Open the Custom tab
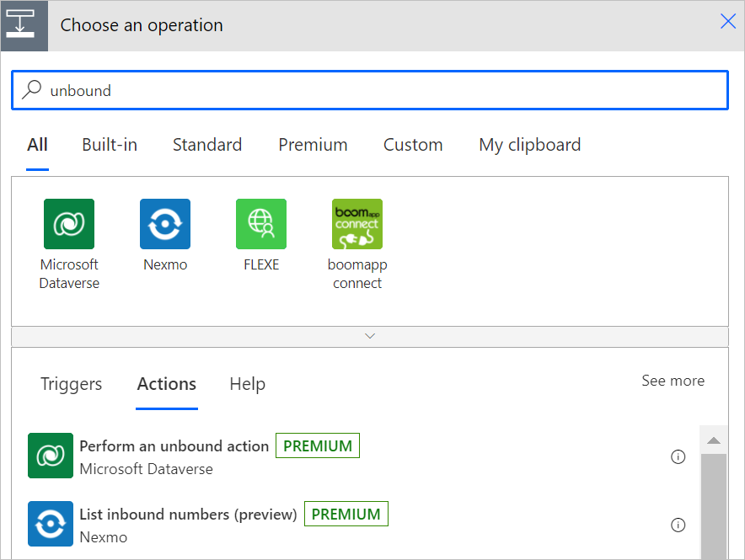The width and height of the screenshot is (745, 560). 413,145
